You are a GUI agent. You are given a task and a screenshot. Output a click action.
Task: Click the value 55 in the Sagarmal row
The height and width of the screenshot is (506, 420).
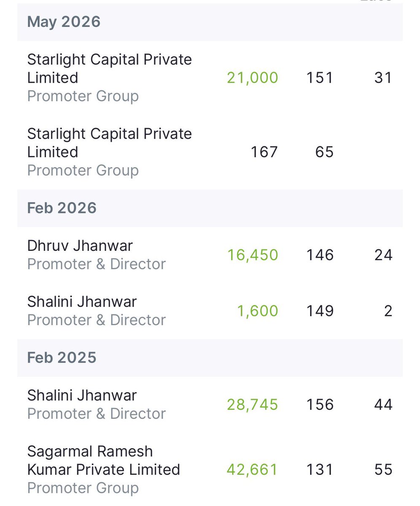(383, 469)
